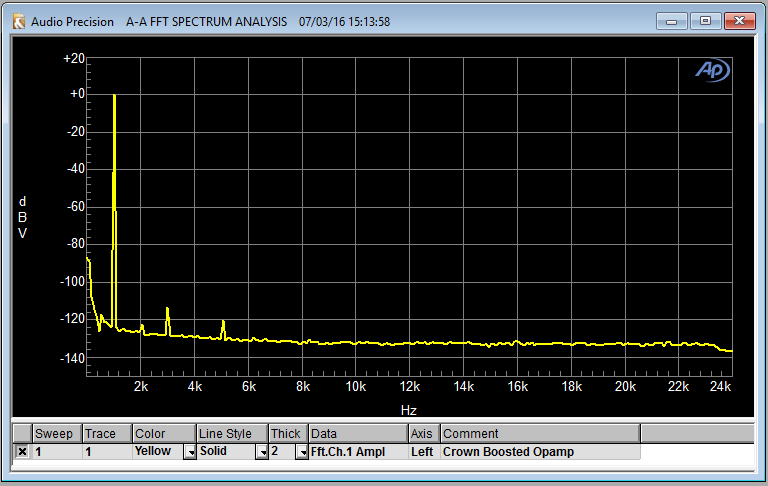Select the Crown Boosted Opamp comment cell

(540, 452)
